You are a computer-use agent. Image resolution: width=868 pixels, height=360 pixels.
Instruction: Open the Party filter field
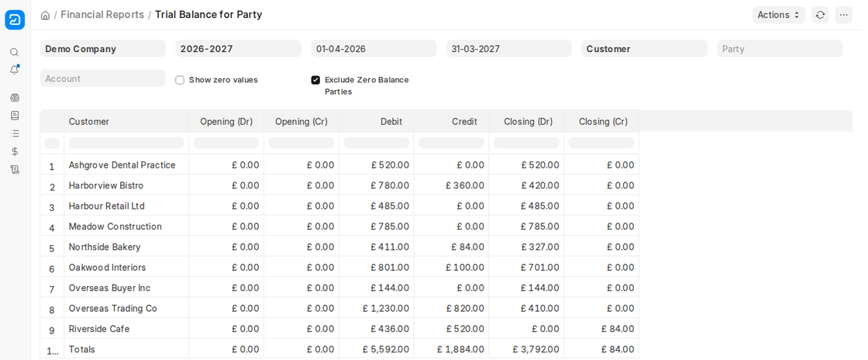click(x=780, y=49)
